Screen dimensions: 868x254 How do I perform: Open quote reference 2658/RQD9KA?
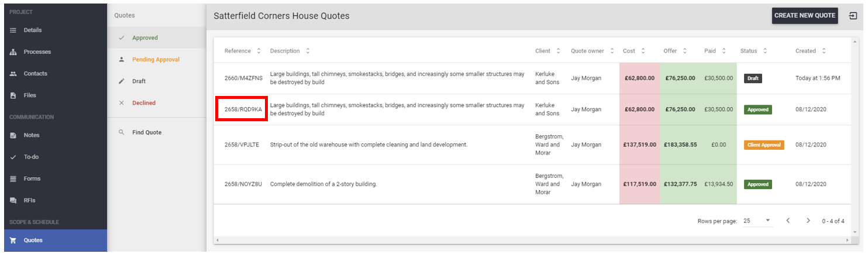pos(243,109)
